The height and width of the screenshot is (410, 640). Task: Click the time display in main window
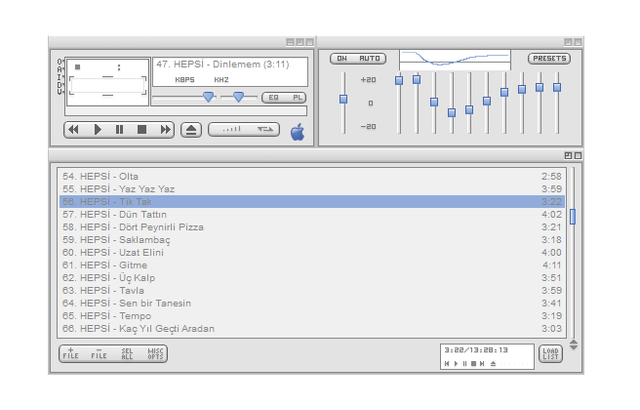coord(107,67)
